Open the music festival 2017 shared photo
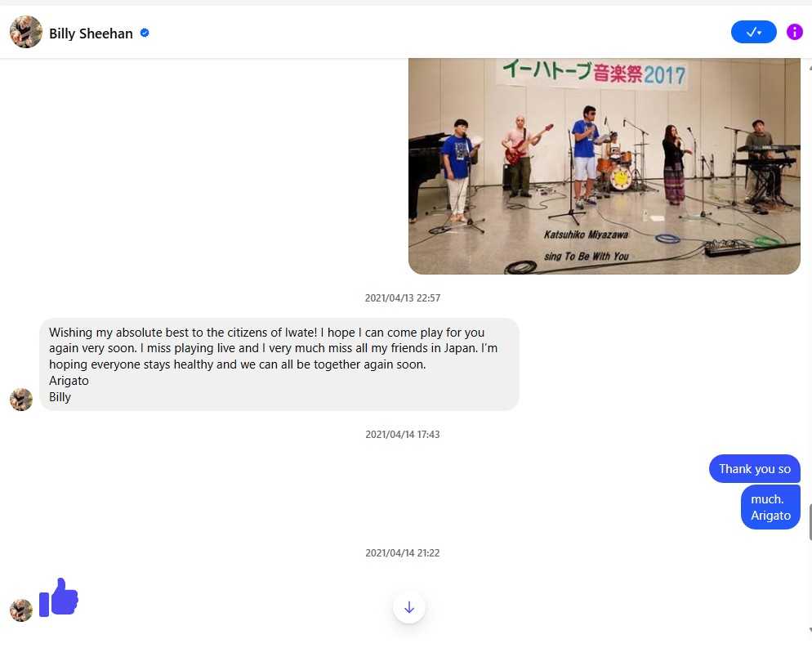This screenshot has height=648, width=812. coord(605,166)
